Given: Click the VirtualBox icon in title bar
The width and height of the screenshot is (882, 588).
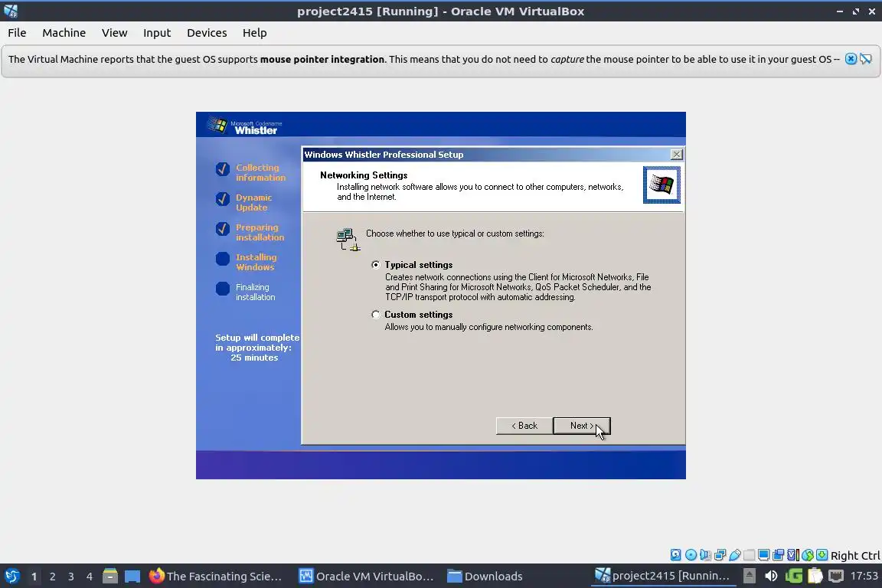Looking at the screenshot, I should pos(11,11).
